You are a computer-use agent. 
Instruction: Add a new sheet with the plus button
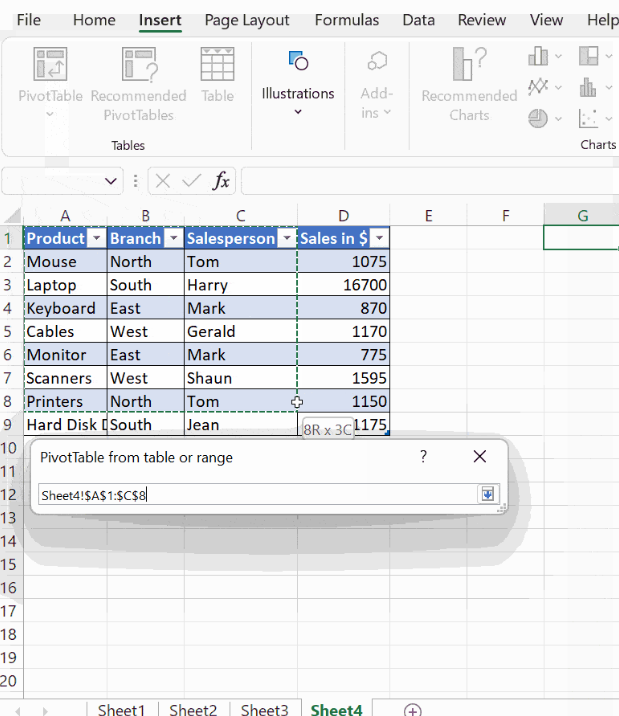point(412,709)
